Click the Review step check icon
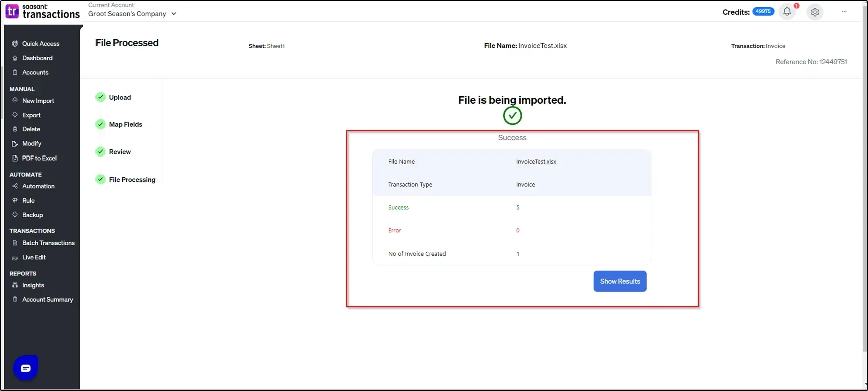 [101, 152]
